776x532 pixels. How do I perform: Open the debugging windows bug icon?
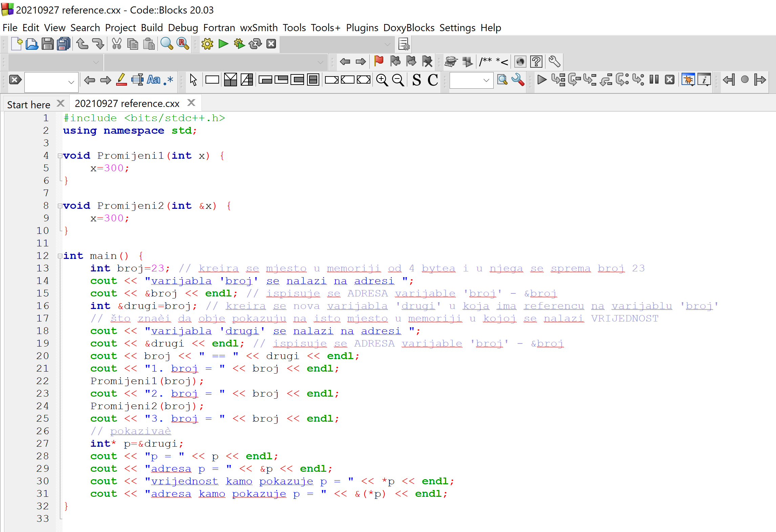(x=688, y=80)
